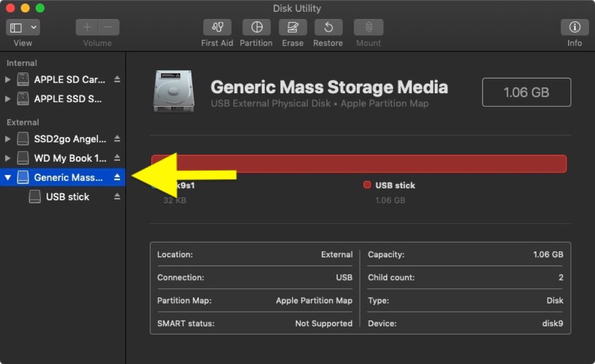The image size is (595, 364).
Task: Click the Add Volume plus icon
Action: (86, 27)
